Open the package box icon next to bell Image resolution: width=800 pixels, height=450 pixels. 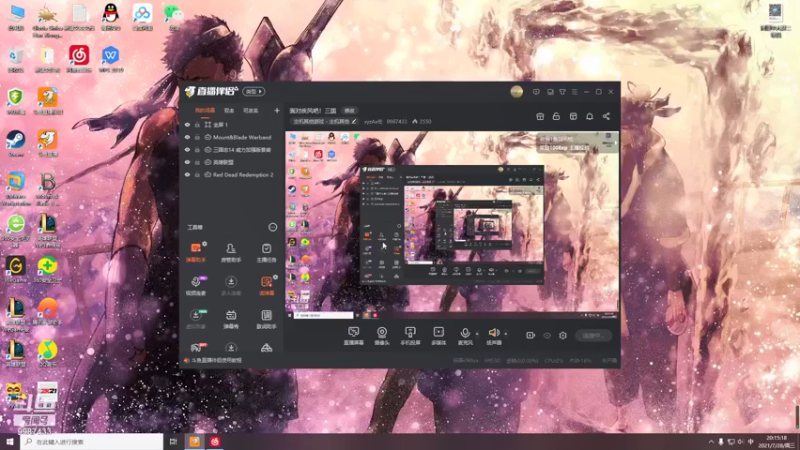pyautogui.click(x=573, y=116)
